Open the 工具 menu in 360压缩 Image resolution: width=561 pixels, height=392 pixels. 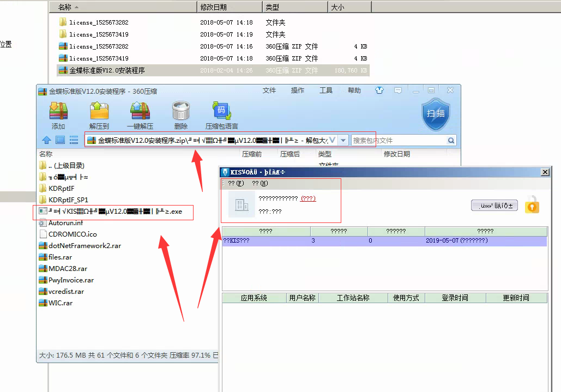point(326,91)
